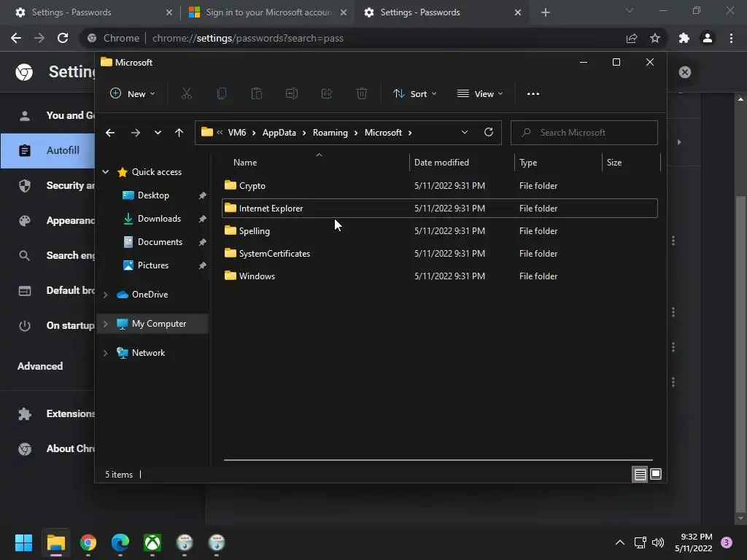Click the Delete trash icon in Explorer toolbar
This screenshot has height=560, width=747.
[x=362, y=94]
